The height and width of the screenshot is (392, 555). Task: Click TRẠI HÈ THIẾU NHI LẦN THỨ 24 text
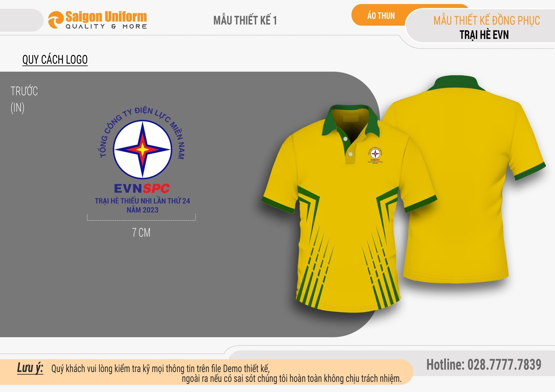[142, 201]
